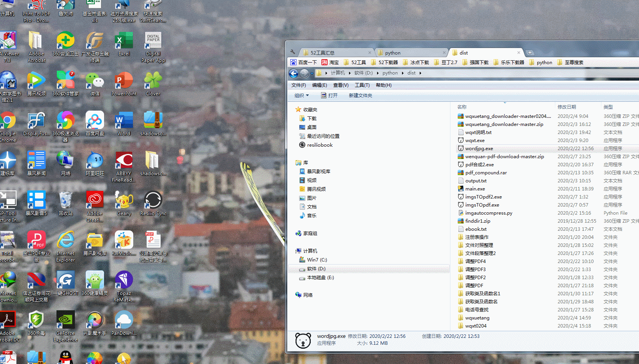Open the 360杀毒 desktop icon
Screen dimensions: 639x364
(36, 324)
